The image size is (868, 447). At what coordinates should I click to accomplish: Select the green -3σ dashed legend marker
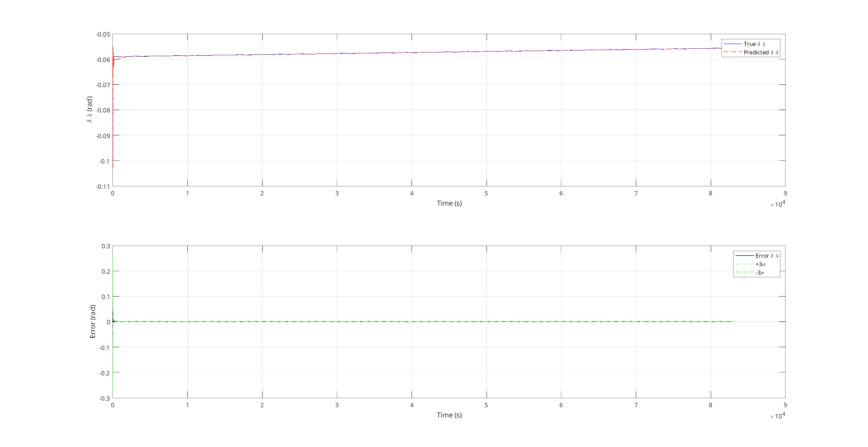click(744, 273)
